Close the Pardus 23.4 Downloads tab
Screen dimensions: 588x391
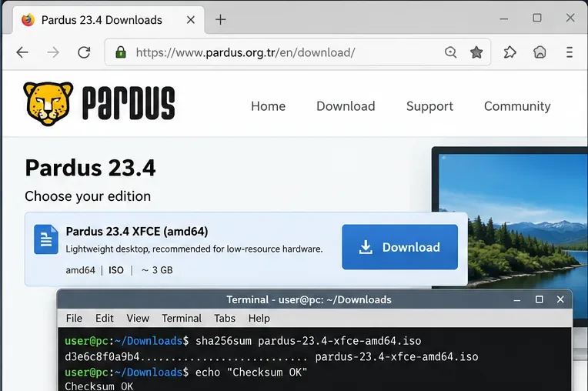pos(191,19)
